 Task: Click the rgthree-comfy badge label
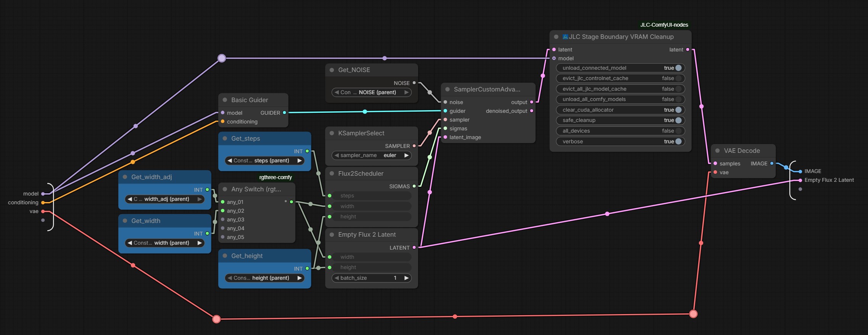tap(275, 177)
